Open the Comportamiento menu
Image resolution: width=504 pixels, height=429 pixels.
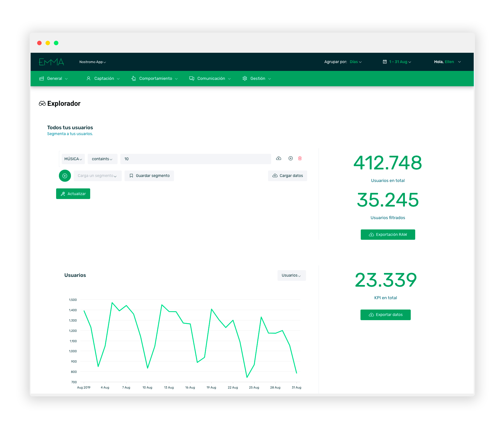point(155,78)
